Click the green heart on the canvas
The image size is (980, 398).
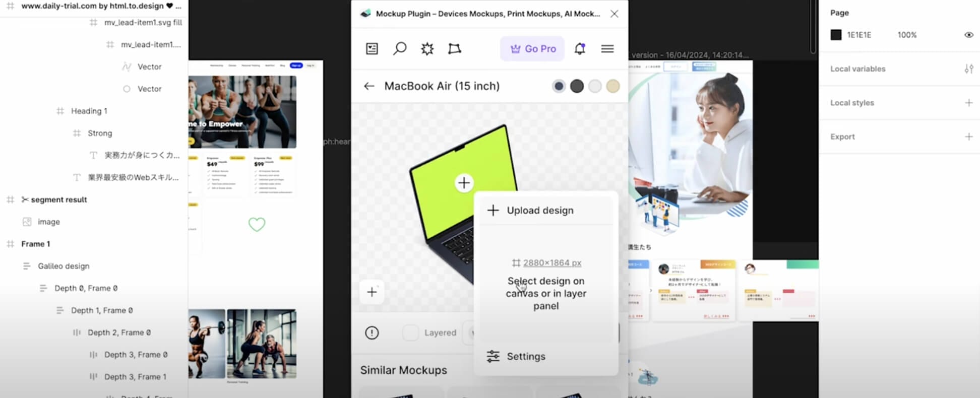(257, 224)
